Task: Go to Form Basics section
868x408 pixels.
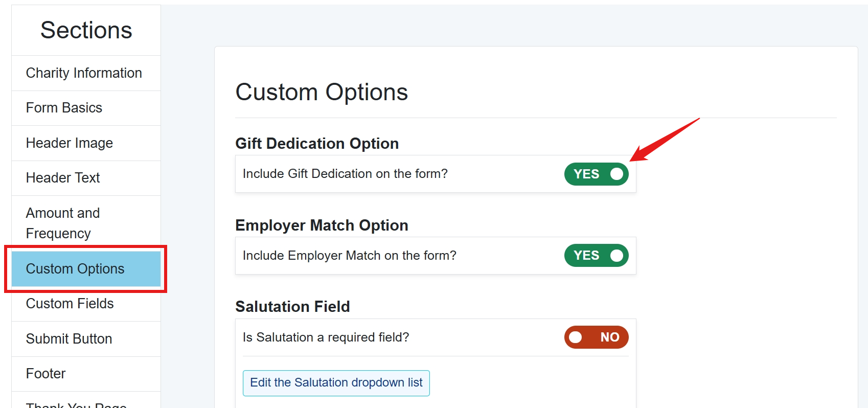Action: point(64,108)
